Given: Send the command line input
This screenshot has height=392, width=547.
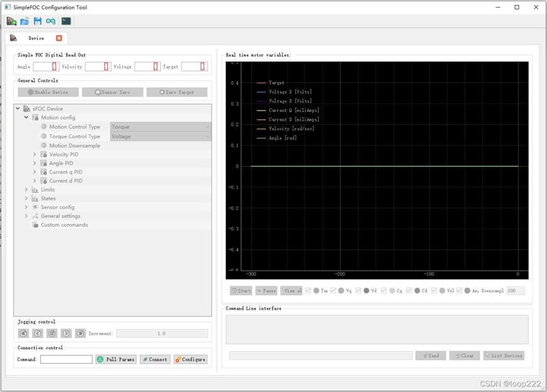Looking at the screenshot, I should point(431,356).
